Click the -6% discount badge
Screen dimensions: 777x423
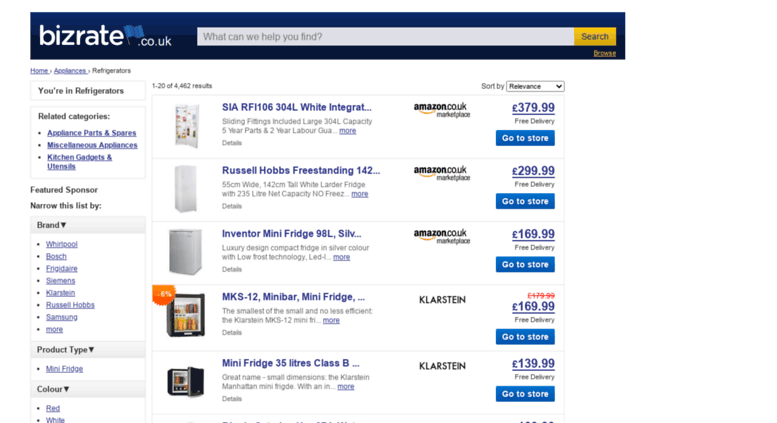[x=163, y=295]
